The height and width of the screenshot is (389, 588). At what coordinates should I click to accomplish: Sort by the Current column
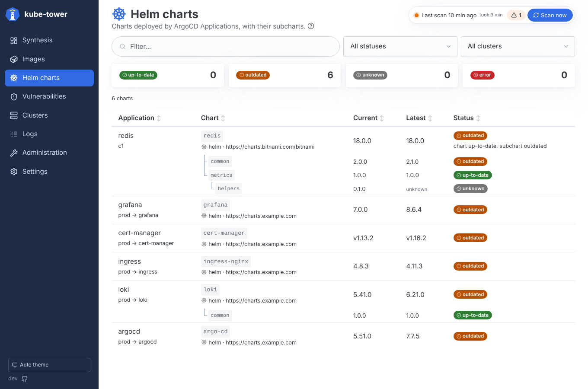369,118
